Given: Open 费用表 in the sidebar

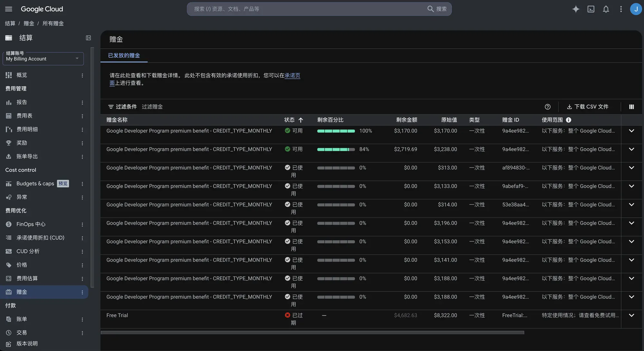Looking at the screenshot, I should tap(24, 116).
